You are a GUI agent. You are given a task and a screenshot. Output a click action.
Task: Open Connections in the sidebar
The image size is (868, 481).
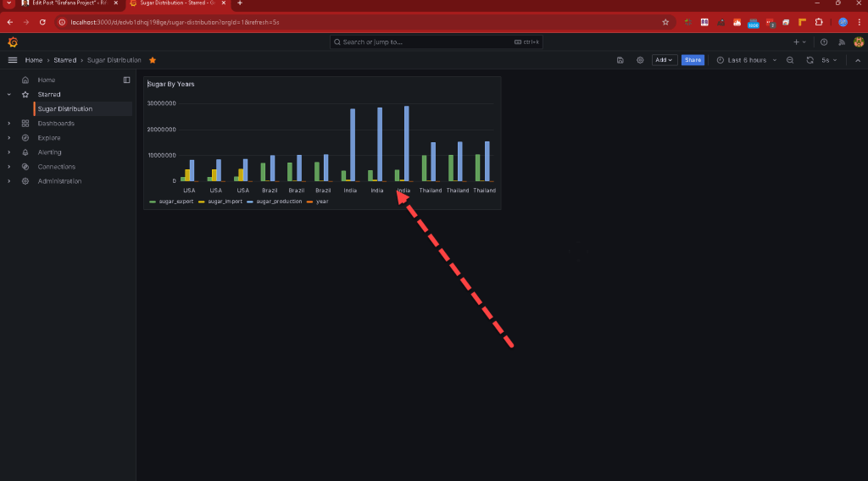point(56,167)
